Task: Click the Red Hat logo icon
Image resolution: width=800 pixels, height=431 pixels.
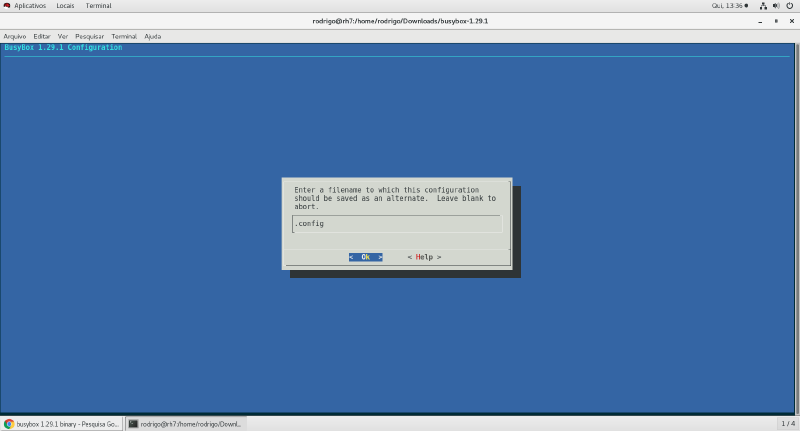Action: [7, 5]
